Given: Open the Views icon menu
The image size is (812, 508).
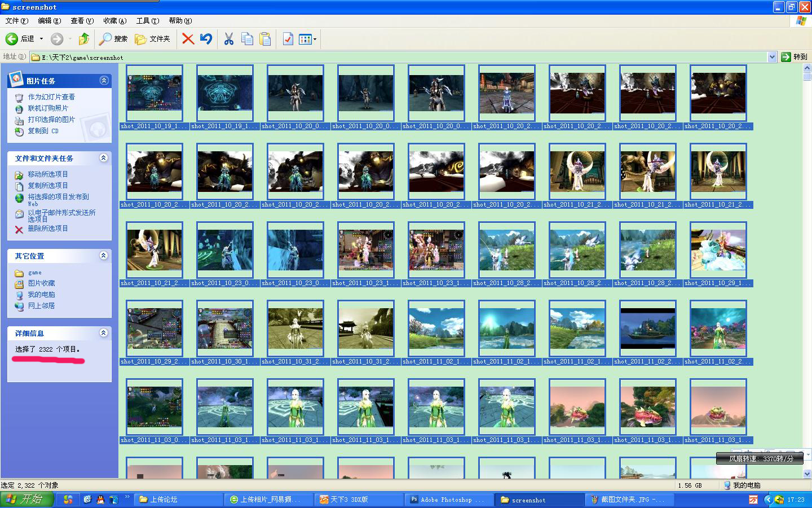Looking at the screenshot, I should tap(307, 39).
